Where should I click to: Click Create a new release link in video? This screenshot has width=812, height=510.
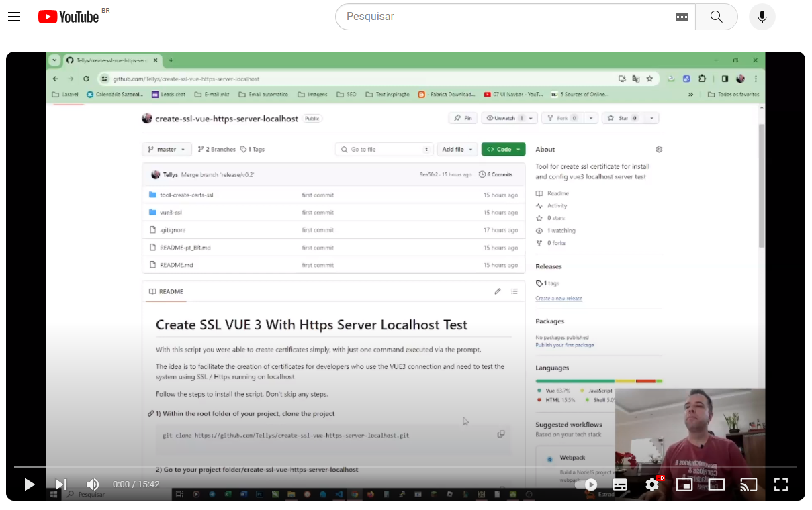pos(559,298)
